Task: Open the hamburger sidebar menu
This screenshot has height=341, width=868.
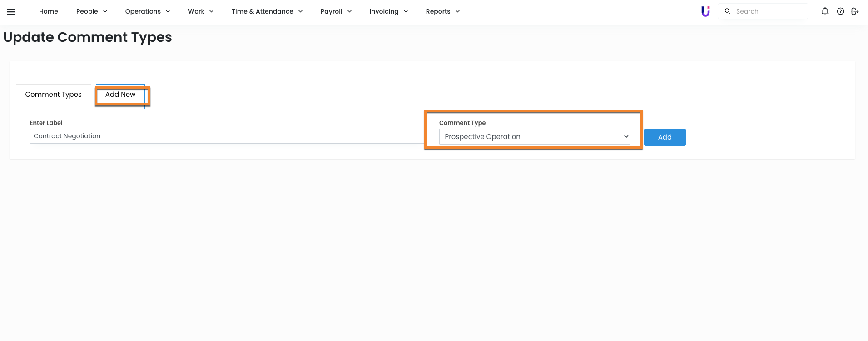Action: (11, 12)
